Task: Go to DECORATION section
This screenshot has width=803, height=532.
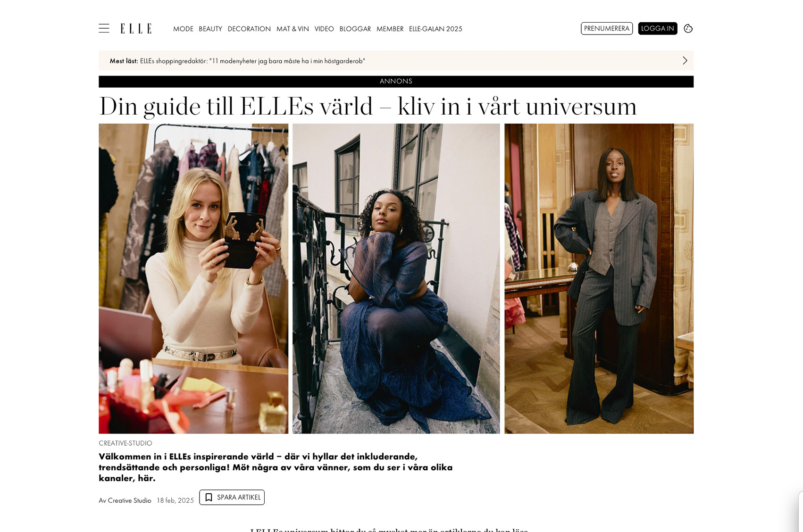Action: click(x=249, y=29)
